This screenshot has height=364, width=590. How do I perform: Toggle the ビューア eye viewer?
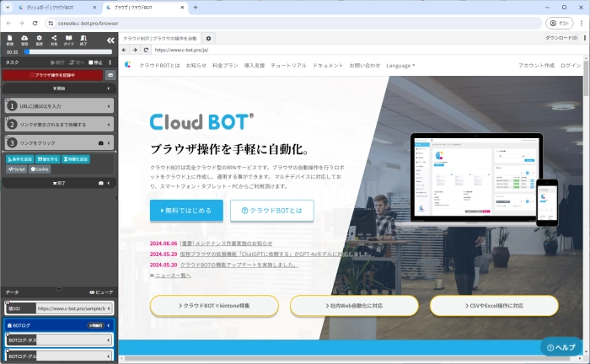(100, 292)
